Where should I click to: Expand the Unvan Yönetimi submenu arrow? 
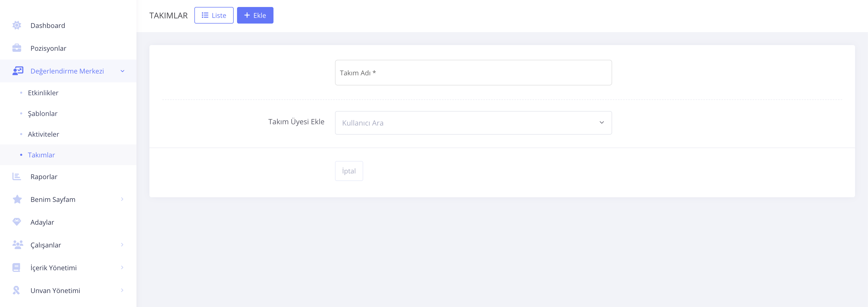122,290
